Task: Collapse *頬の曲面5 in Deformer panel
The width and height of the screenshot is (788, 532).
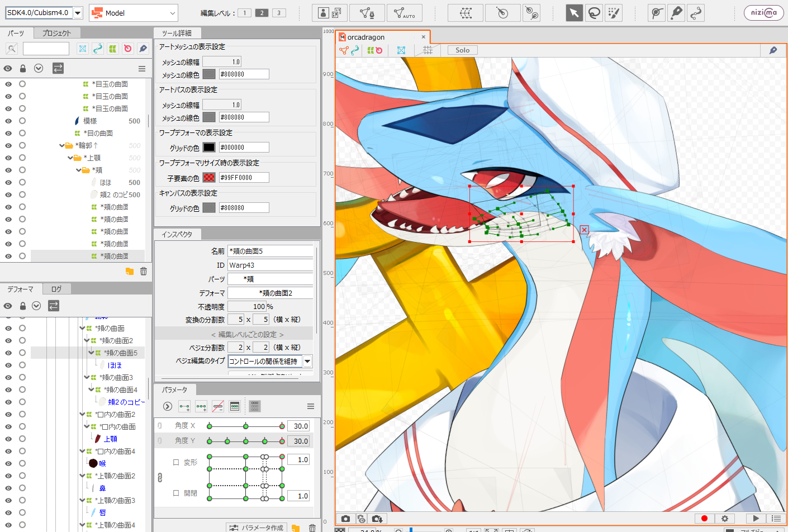Action: point(91,353)
